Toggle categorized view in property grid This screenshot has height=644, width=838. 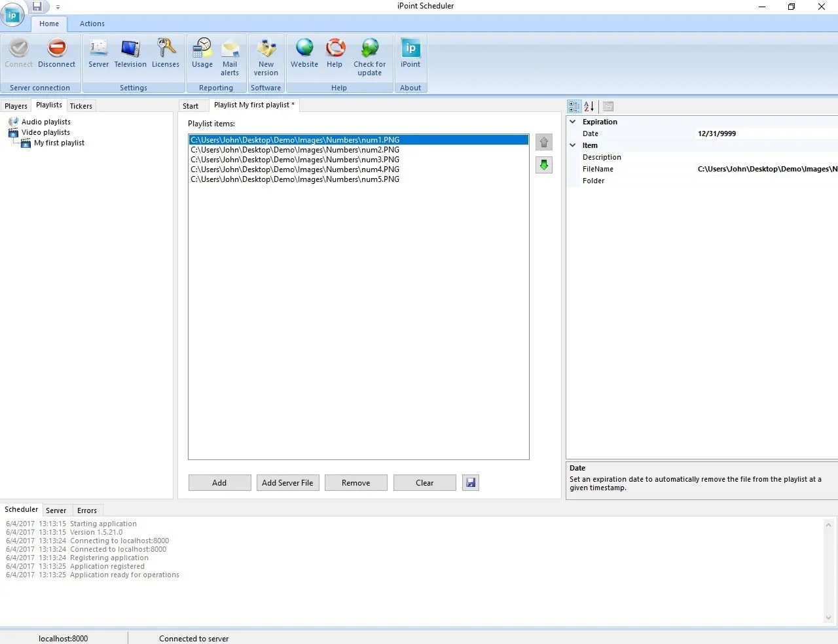pyautogui.click(x=574, y=106)
